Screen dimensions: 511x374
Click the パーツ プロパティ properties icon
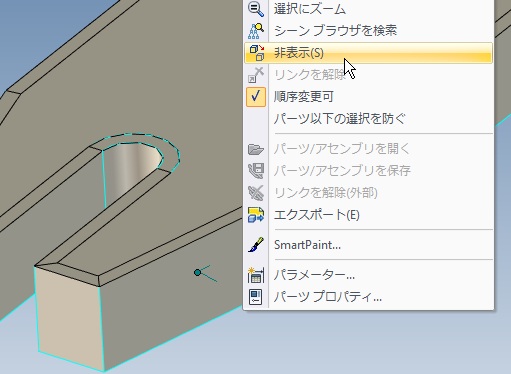(256, 297)
